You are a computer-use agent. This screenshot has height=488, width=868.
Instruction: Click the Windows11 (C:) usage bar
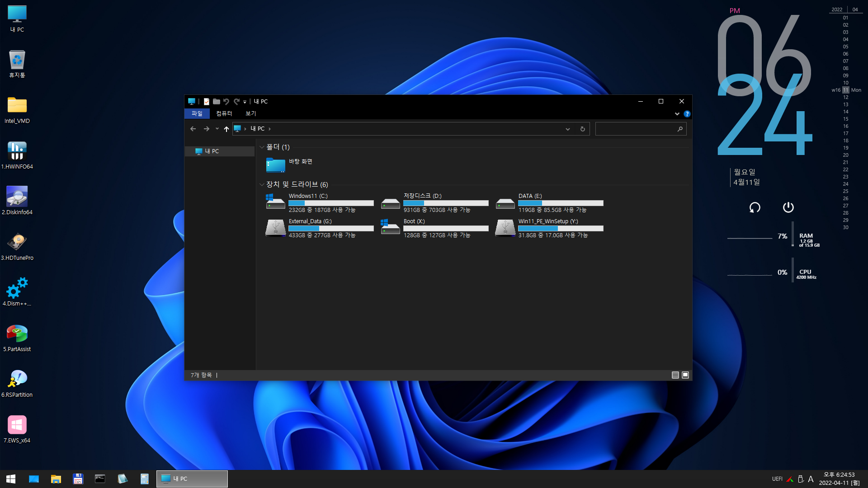pyautogui.click(x=331, y=203)
